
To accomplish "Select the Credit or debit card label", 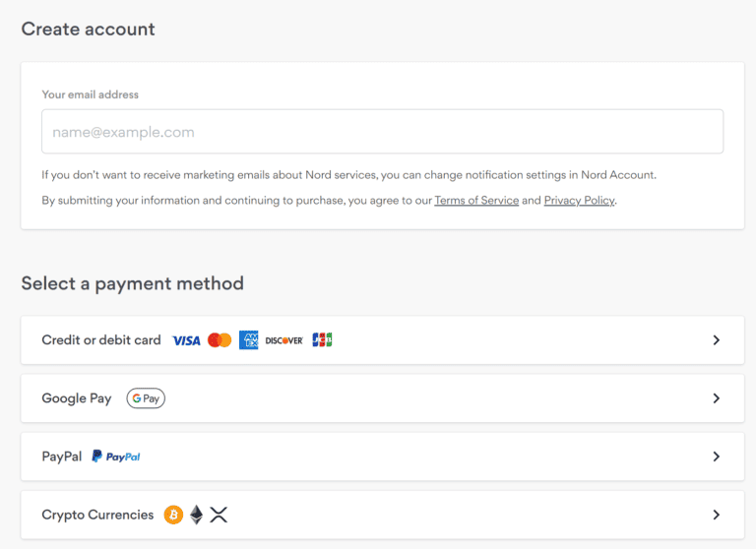I will tap(100, 340).
